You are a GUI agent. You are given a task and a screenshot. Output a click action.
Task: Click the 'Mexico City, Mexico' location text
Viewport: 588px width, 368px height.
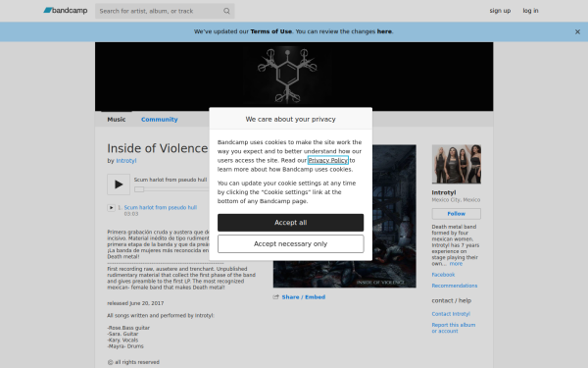click(456, 200)
